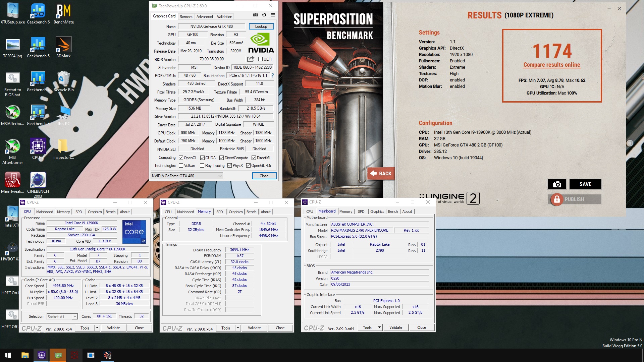
Task: Click Close button in GPU-Z
Action: click(264, 176)
